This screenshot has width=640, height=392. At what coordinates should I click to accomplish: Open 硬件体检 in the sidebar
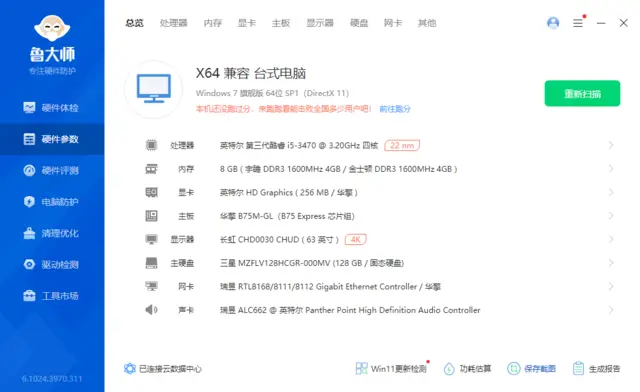coord(52,108)
